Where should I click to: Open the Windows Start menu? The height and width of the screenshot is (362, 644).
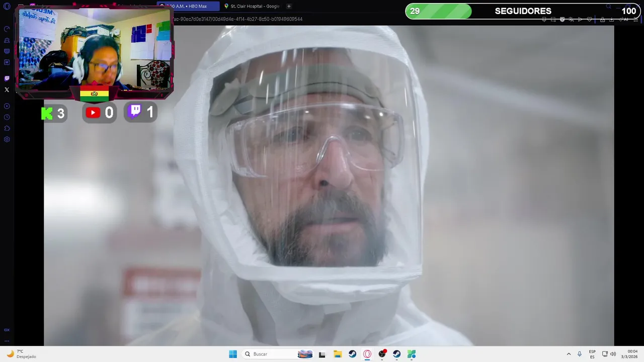(233, 354)
